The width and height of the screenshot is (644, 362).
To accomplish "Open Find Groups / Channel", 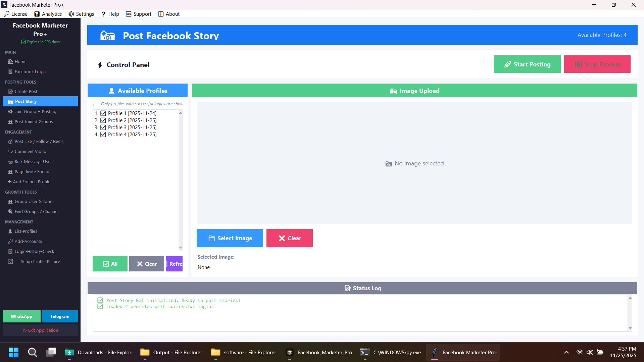I will [36, 211].
